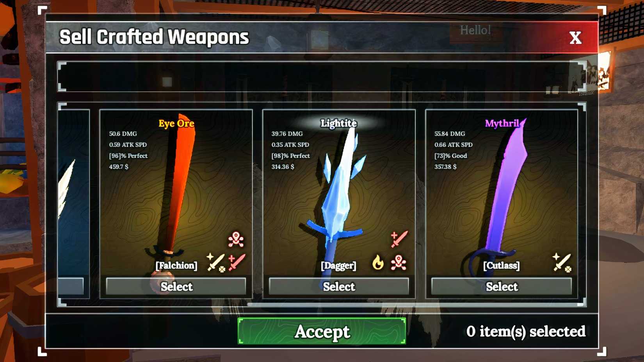Click the skull icon on Lightite Dagger card
The image size is (644, 362).
398,263
